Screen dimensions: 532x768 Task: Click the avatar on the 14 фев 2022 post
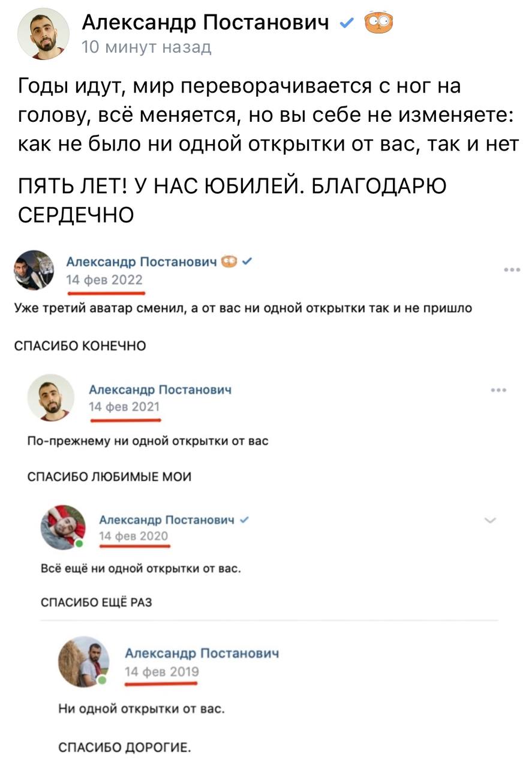pos(34,270)
